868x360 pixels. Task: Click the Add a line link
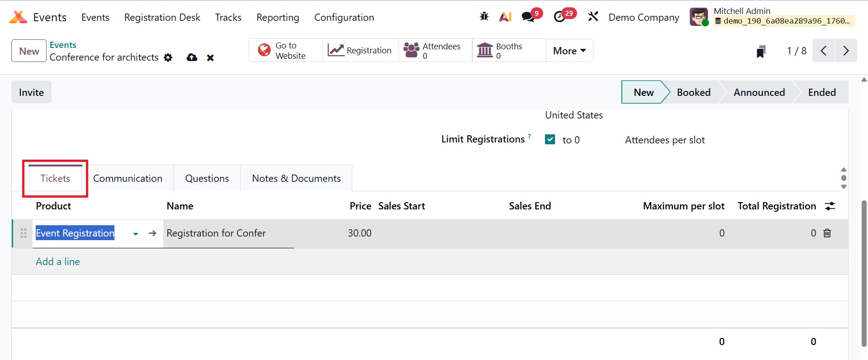pos(58,261)
